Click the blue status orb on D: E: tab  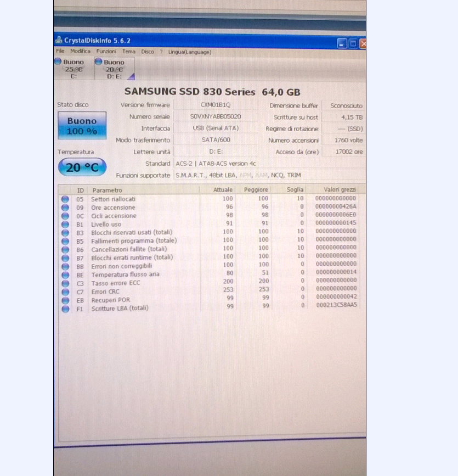[x=98, y=61]
